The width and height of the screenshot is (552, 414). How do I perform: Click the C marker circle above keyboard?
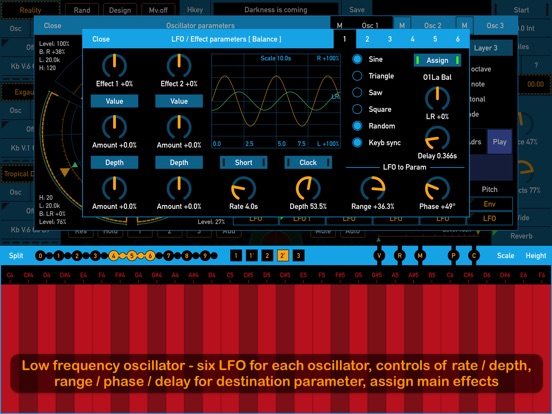(474, 256)
